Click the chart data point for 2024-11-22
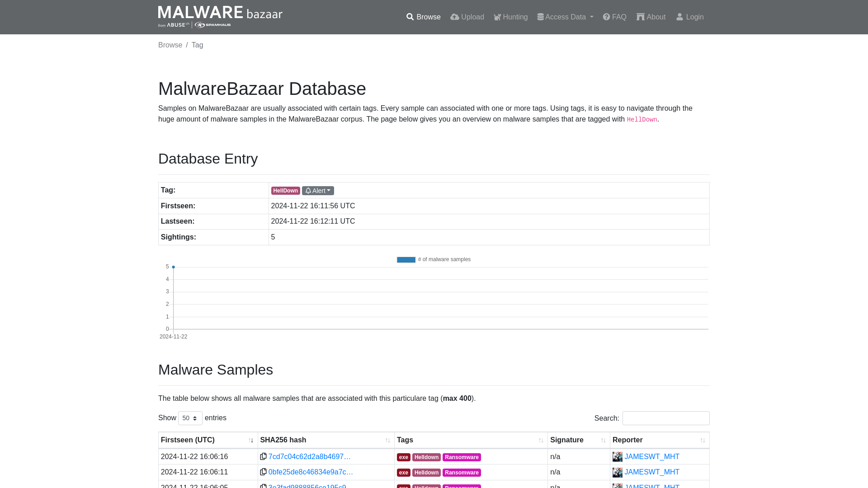868x488 pixels. [173, 267]
